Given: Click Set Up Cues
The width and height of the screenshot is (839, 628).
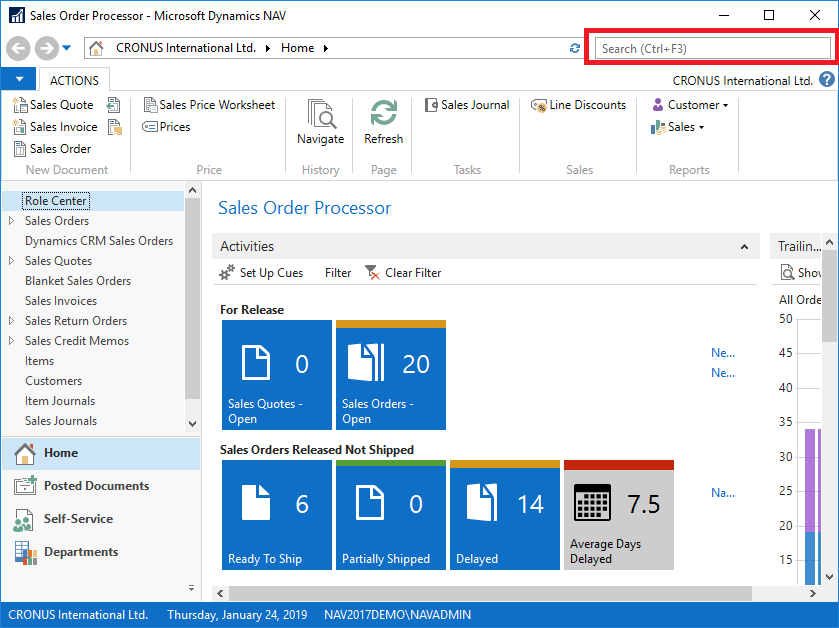Looking at the screenshot, I should (262, 273).
